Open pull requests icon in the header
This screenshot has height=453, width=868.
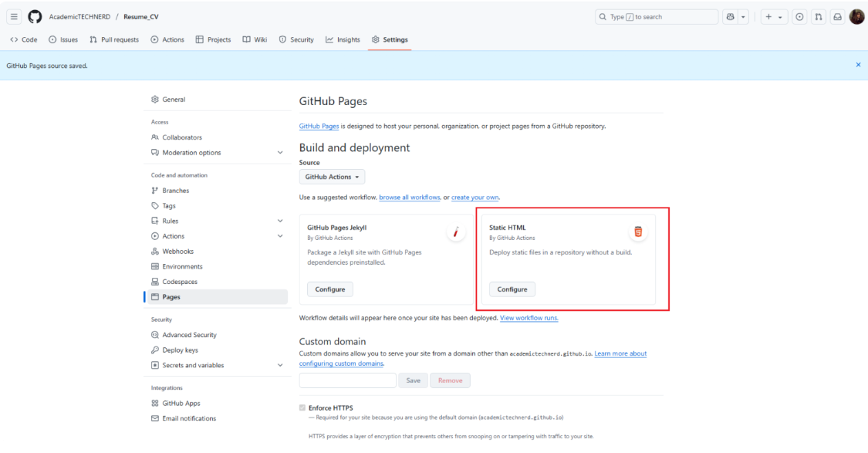(818, 17)
